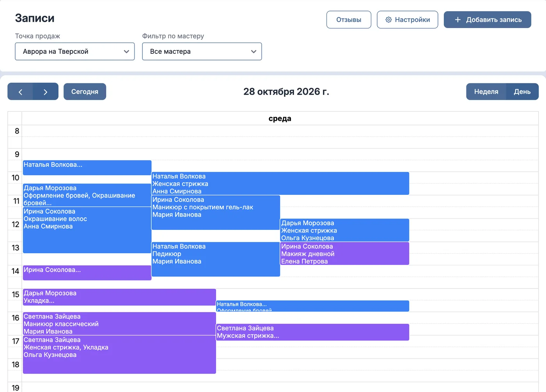The width and height of the screenshot is (546, 392).
Task: Open Светлана Зайцева Мужская стрижка appointment
Action: (x=312, y=332)
